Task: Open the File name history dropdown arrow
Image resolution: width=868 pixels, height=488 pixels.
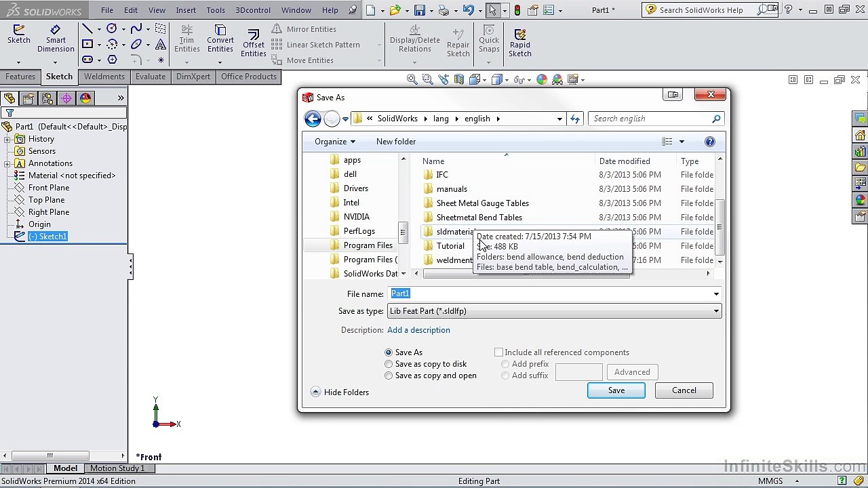Action: coord(716,293)
